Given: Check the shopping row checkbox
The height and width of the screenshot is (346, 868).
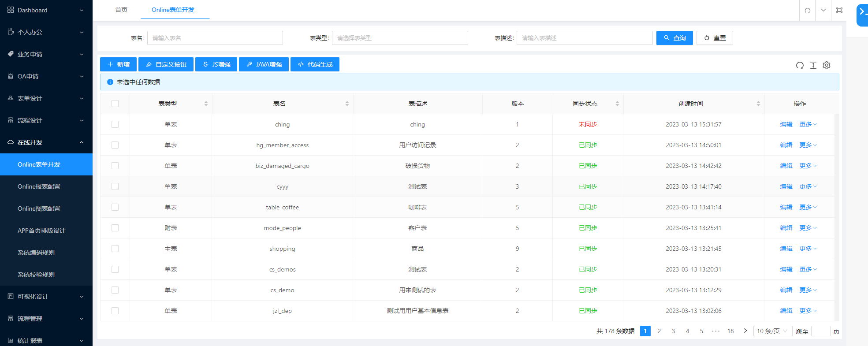Looking at the screenshot, I should point(115,249).
